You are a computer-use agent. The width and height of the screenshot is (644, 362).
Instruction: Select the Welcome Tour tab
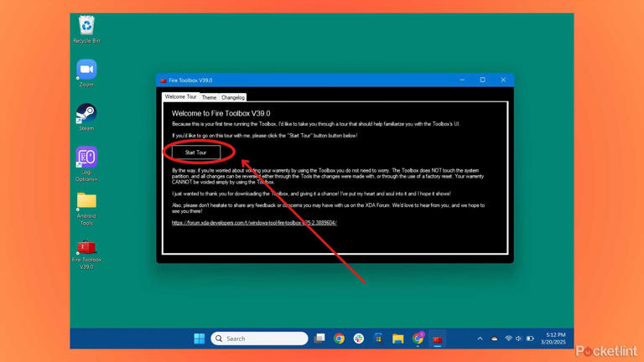tap(180, 97)
